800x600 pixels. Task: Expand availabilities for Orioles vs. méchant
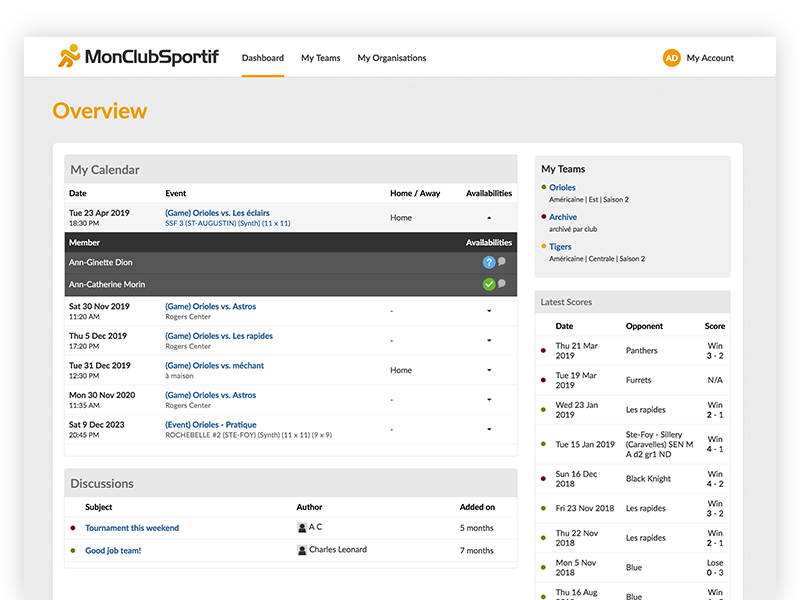tap(489, 370)
